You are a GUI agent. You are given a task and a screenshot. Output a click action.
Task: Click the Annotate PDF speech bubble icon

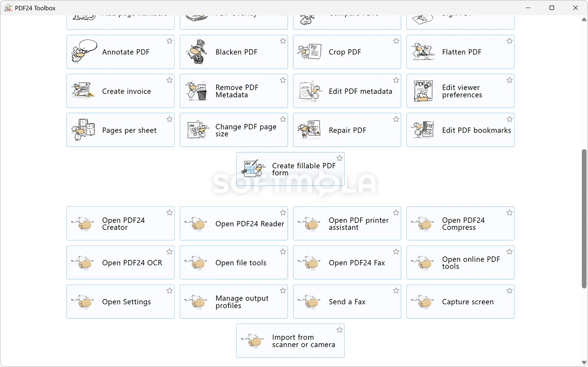pos(84,52)
